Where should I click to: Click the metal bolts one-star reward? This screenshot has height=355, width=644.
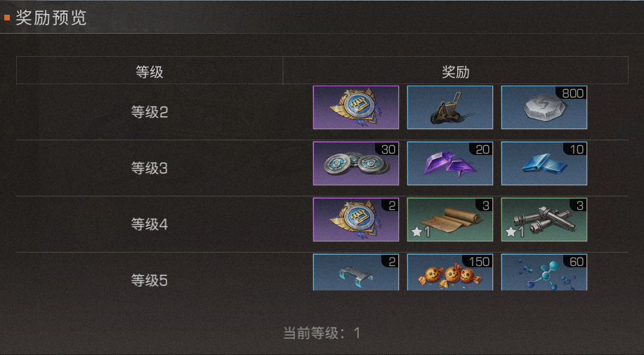click(544, 220)
